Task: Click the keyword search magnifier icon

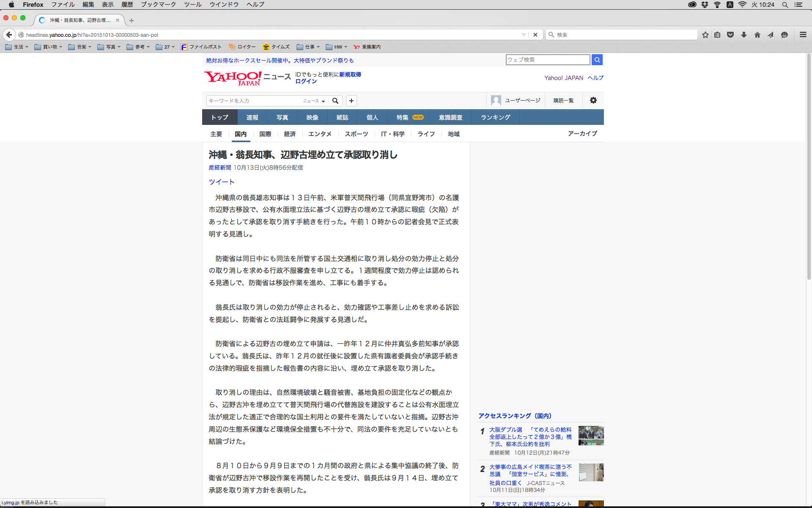Action: tap(335, 101)
